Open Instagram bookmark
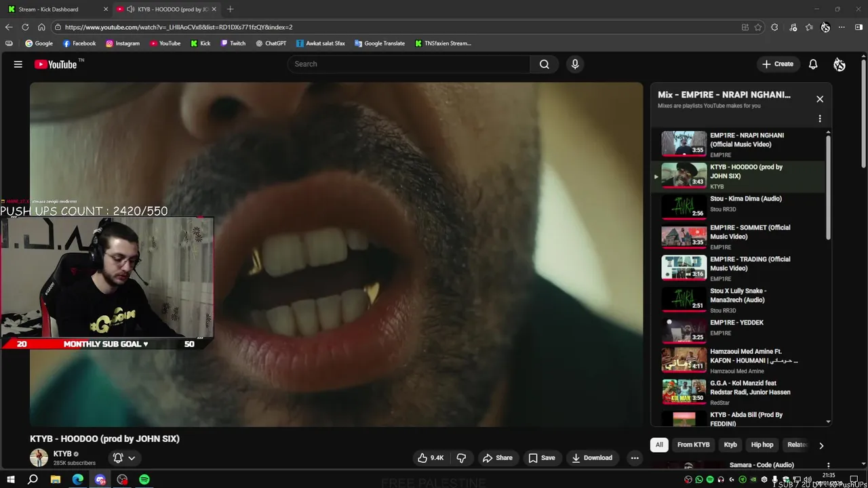Viewport: 868px width, 488px height. (x=123, y=43)
